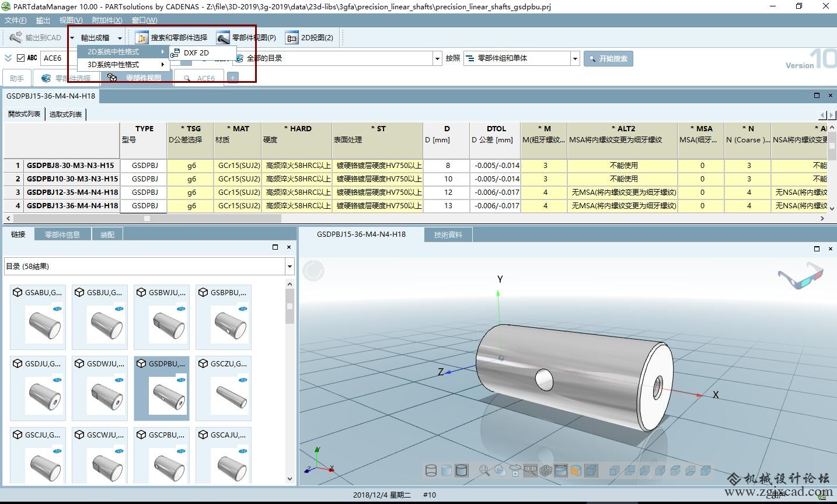Screen dimensions: 837x504
Task: Toggle the dimension label display icon
Action: tap(531, 470)
